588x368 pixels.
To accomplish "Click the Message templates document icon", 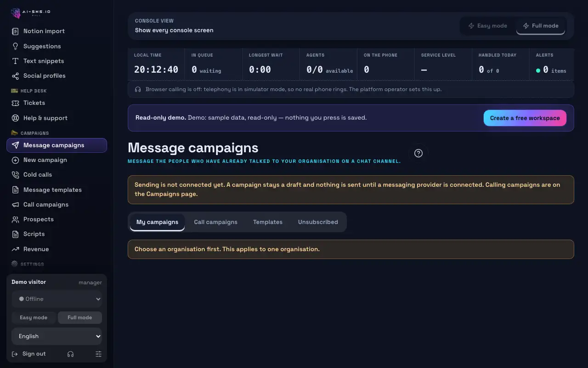I will click(x=16, y=190).
